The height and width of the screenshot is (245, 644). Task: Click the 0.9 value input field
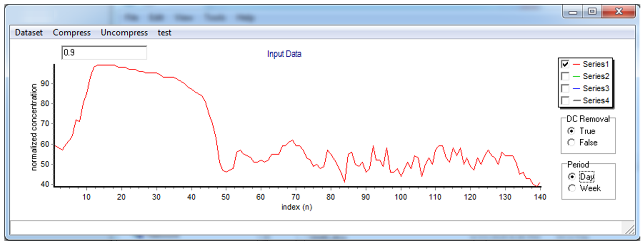(x=104, y=52)
